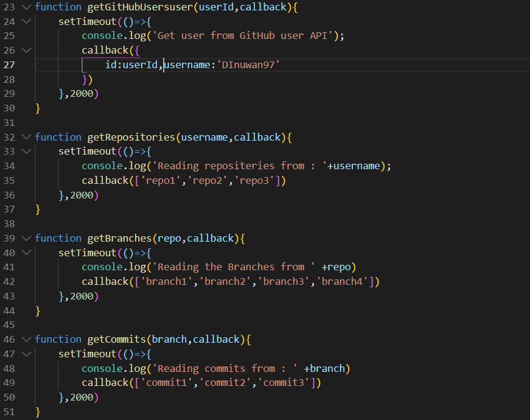This screenshot has height=420, width=530.
Task: Collapse the callback object literal on line 26
Action: point(26,50)
